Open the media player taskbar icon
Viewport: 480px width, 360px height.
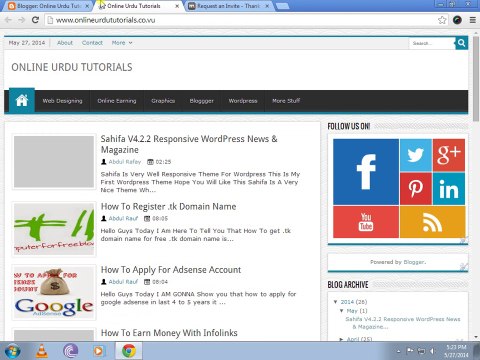tap(98, 351)
